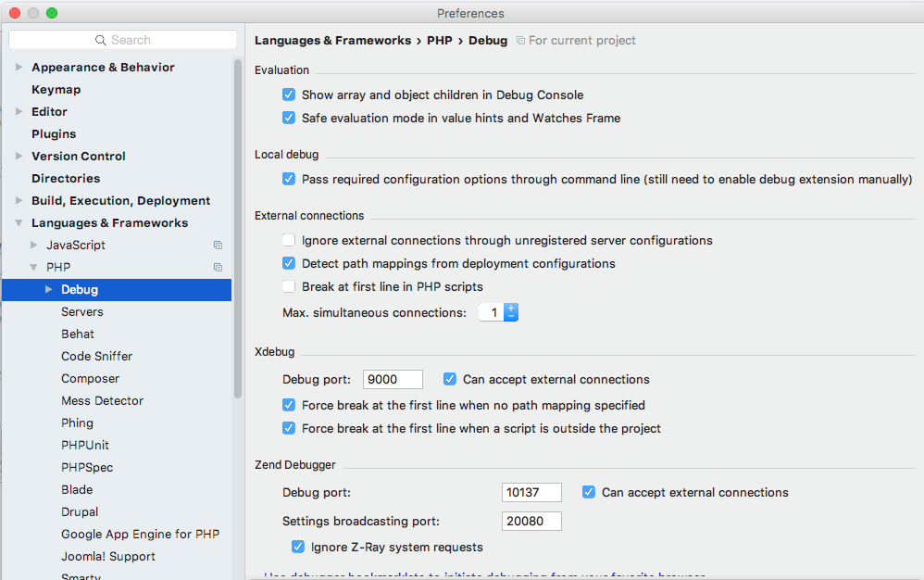
Task: Open Directories settings
Action: (66, 179)
